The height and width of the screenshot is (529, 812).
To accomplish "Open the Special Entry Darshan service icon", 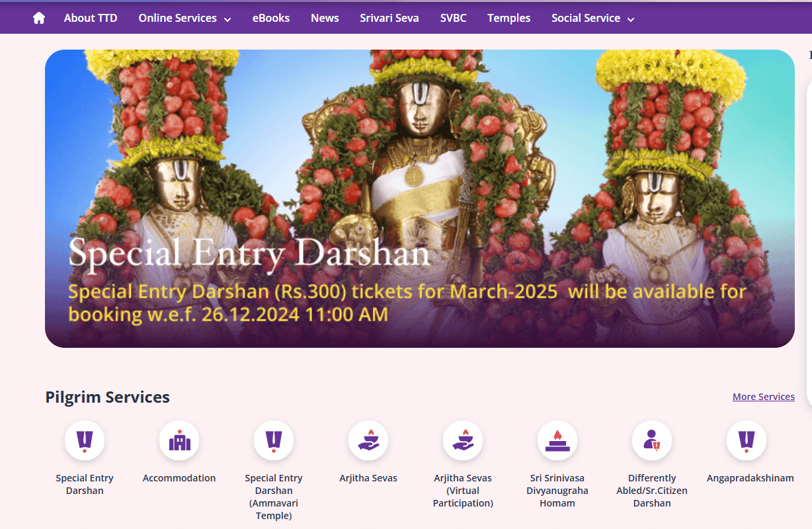I will pyautogui.click(x=85, y=440).
